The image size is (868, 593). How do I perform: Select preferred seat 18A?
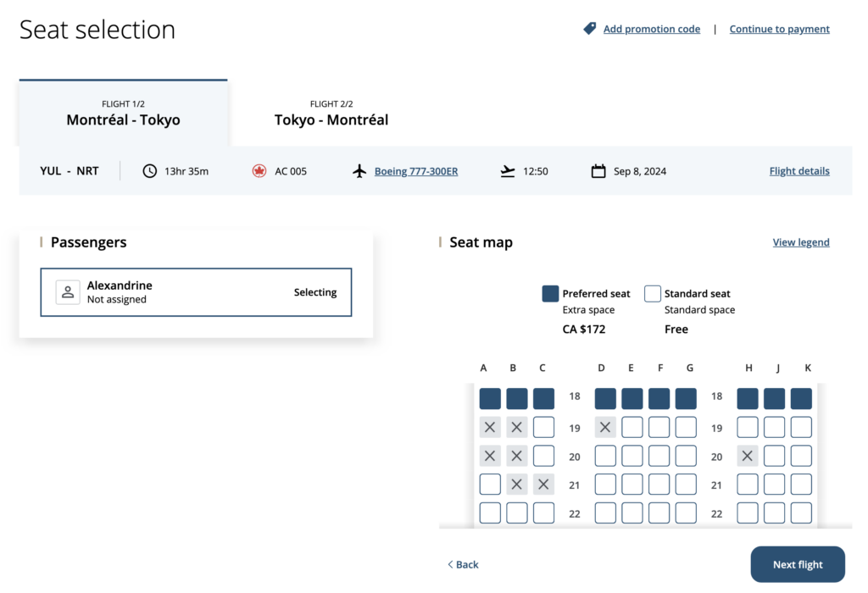tap(490, 399)
